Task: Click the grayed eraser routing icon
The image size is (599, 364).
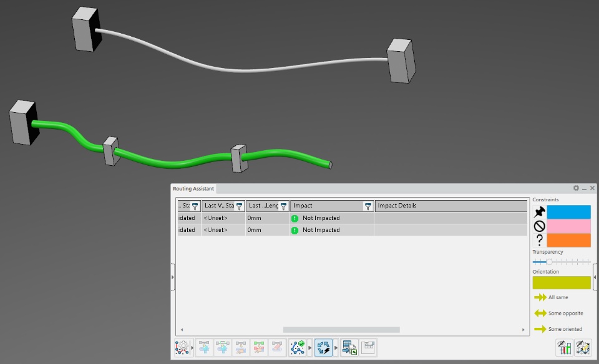Action: [277, 348]
